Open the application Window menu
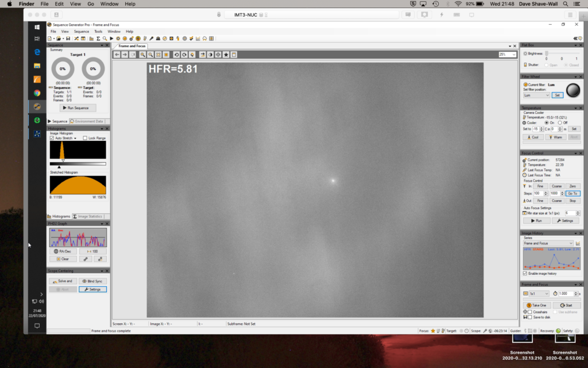This screenshot has width=588, height=368. click(114, 32)
